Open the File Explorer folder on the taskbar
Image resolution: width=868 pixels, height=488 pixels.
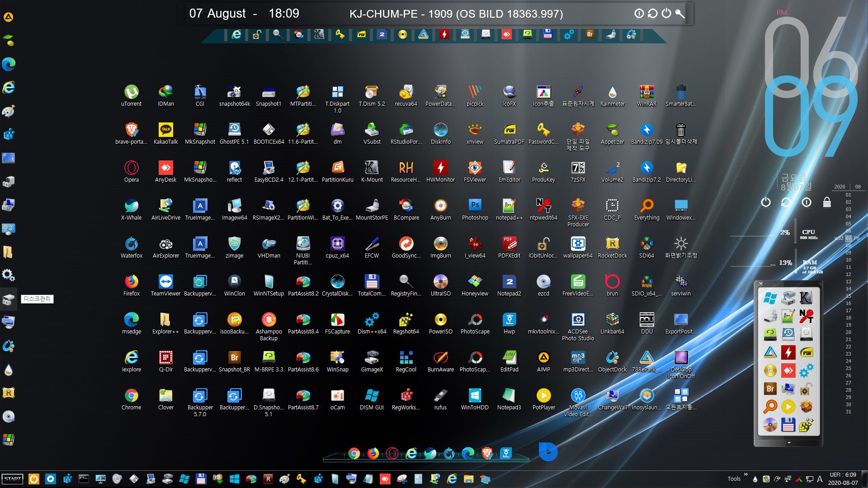pos(468,479)
